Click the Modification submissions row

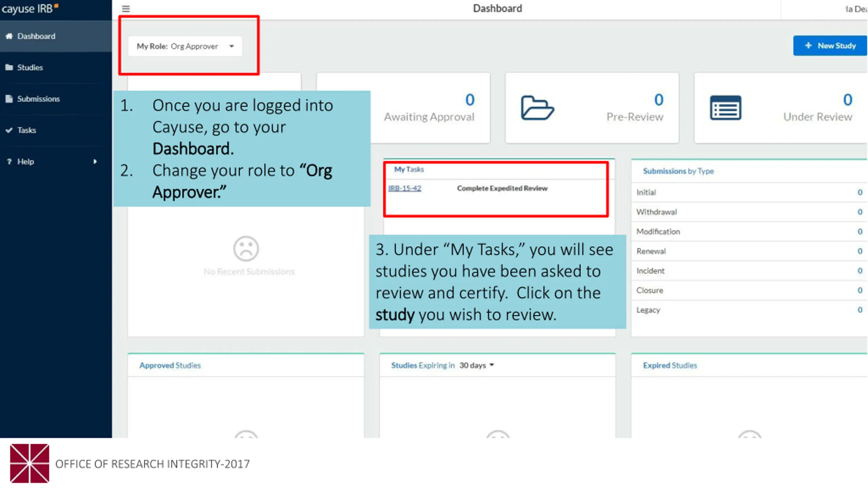tap(749, 231)
